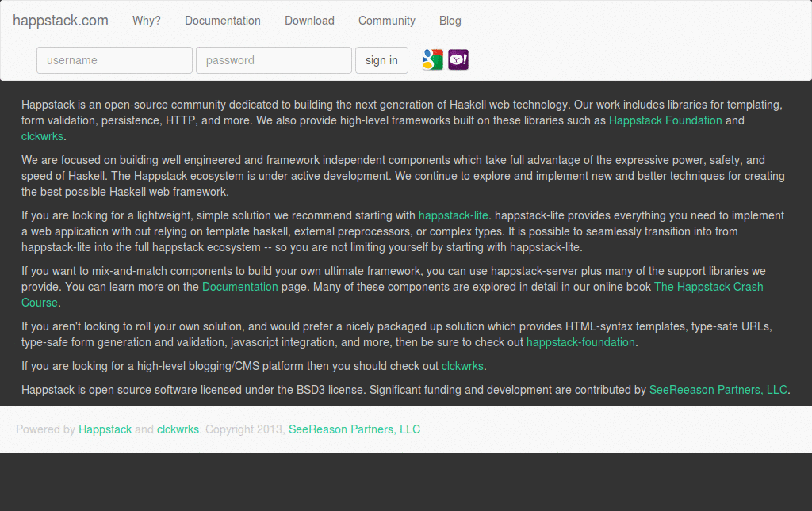The image size is (812, 511).
Task: Follow the Happstack Foundation link in first paragraph
Action: 665,120
